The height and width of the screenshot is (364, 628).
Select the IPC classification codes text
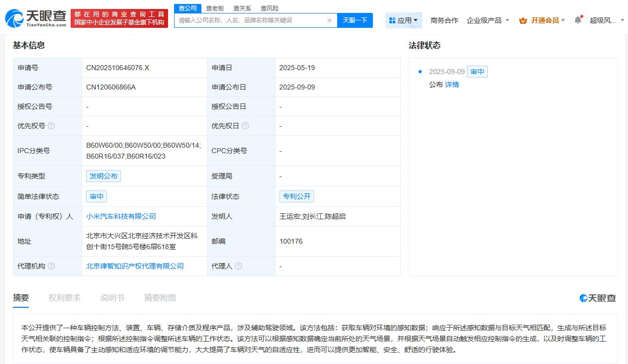click(143, 151)
